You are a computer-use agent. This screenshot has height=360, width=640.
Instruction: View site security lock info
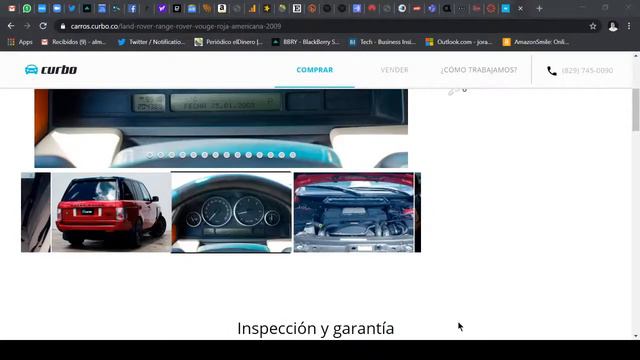[x=62, y=26]
